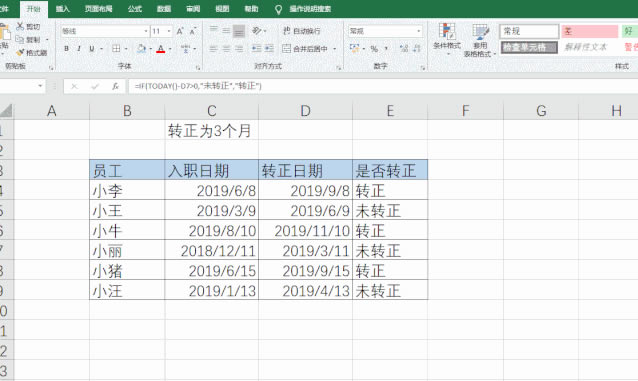The width and height of the screenshot is (638, 381).
Task: Open the Name Box dropdown arrow
Action: coord(40,86)
